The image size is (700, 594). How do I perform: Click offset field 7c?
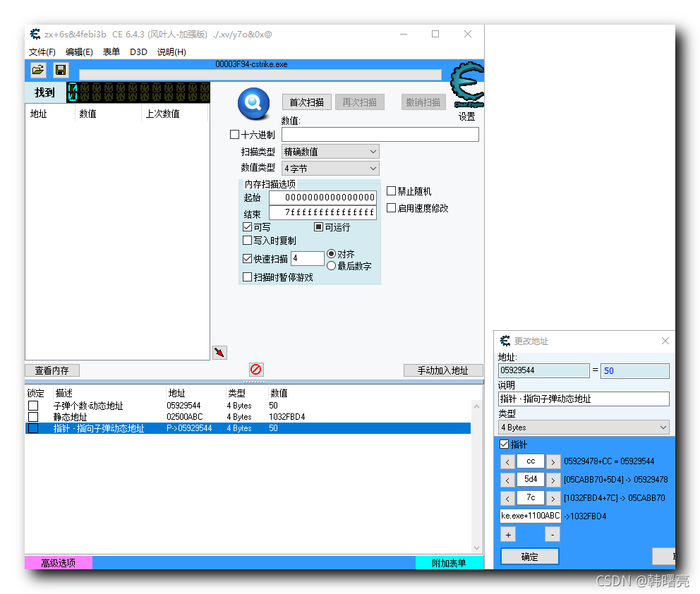tap(531, 497)
